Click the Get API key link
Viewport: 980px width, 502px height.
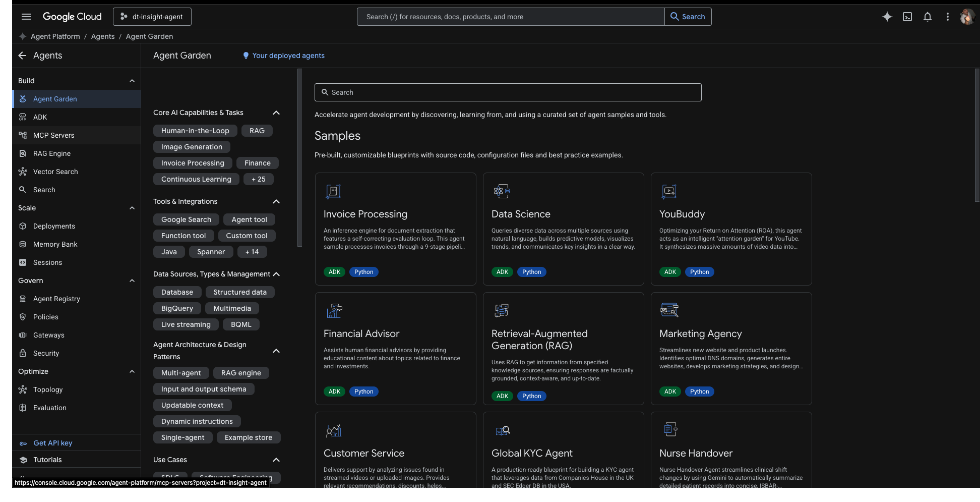tap(52, 443)
